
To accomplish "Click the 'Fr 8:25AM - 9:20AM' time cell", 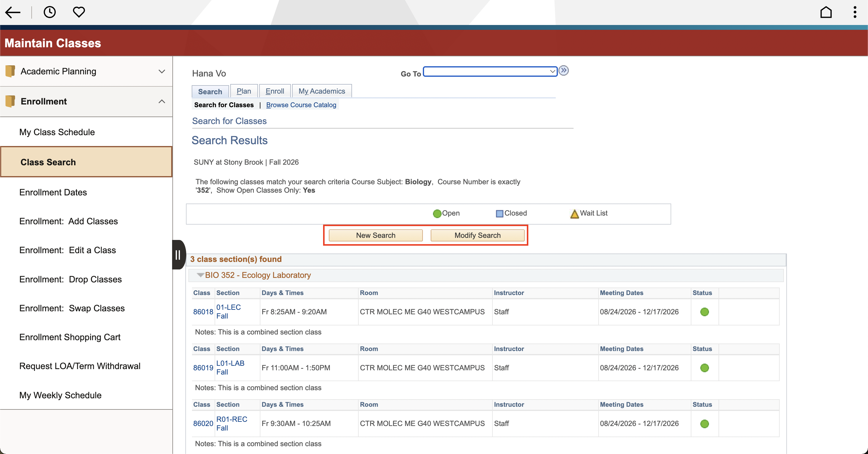I will point(294,312).
